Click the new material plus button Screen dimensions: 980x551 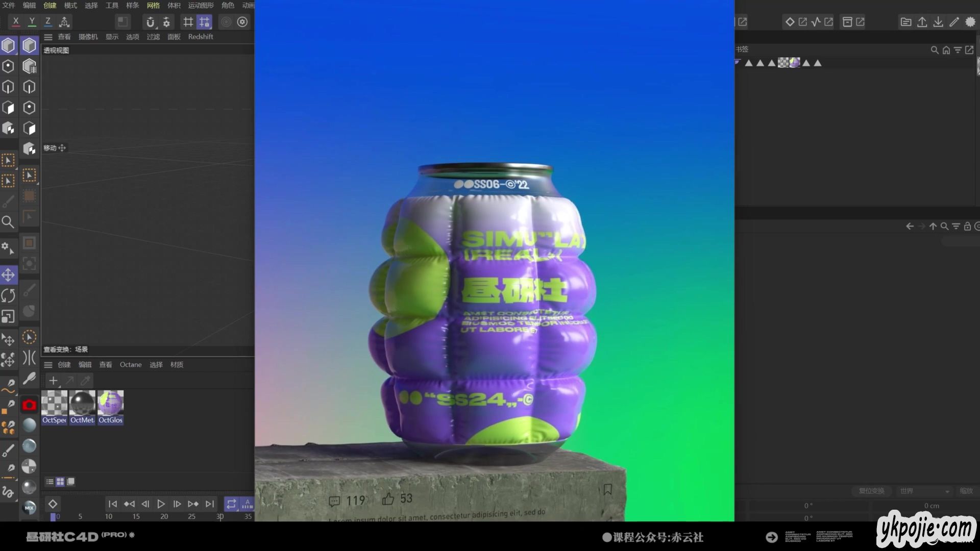click(x=53, y=381)
